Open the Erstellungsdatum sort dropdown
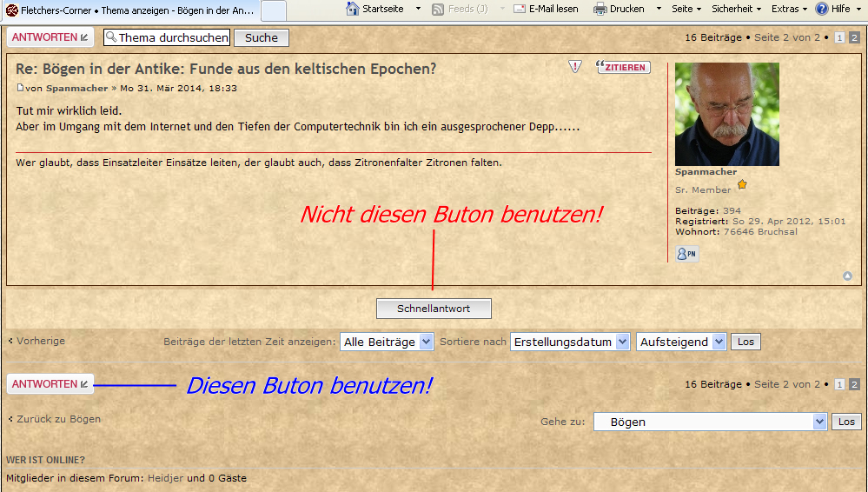Viewport: 868px width, 492px height. (570, 342)
